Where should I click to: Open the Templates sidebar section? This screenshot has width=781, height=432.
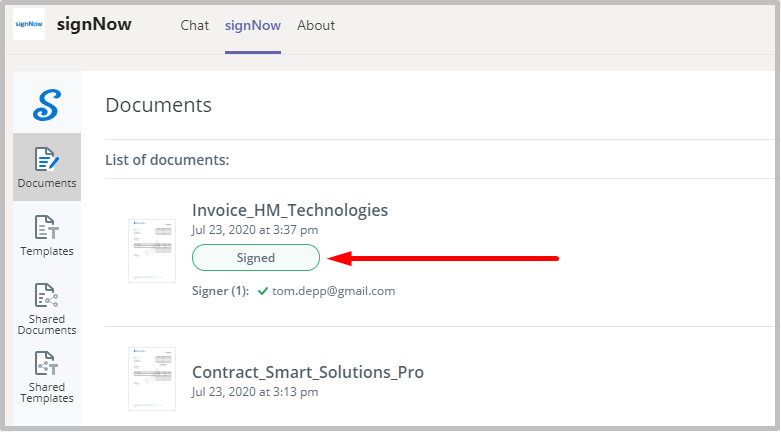pyautogui.click(x=47, y=235)
